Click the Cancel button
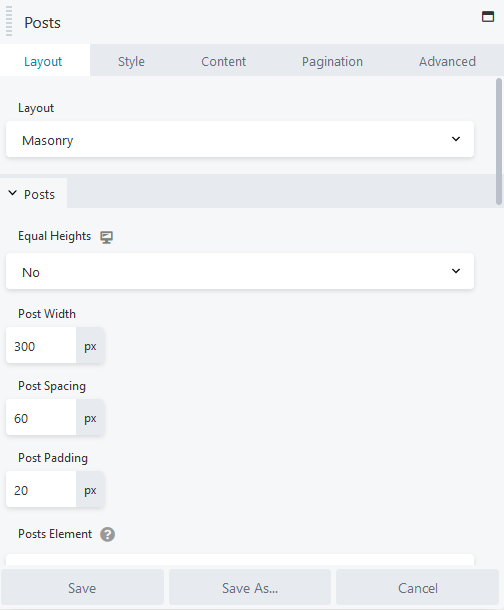Image resolution: width=504 pixels, height=610 pixels. coord(418,587)
